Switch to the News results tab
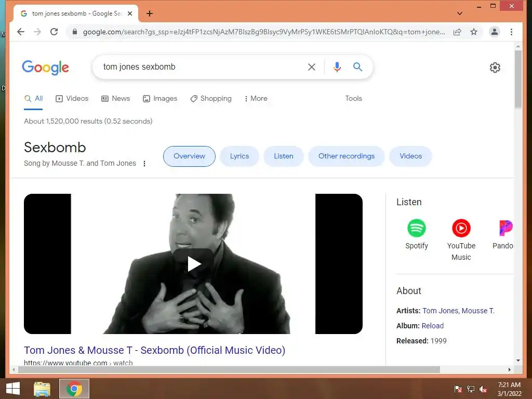This screenshot has width=532, height=399. [x=116, y=98]
